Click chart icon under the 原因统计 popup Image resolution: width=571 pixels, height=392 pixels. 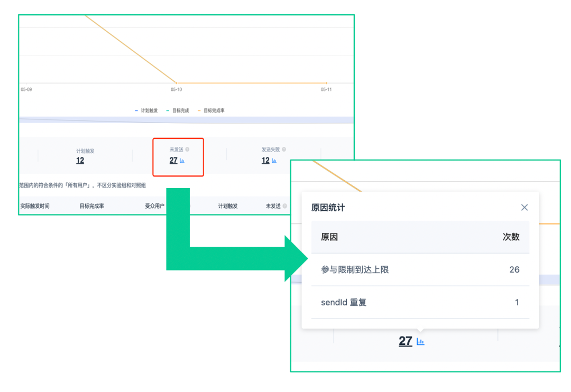coord(421,341)
